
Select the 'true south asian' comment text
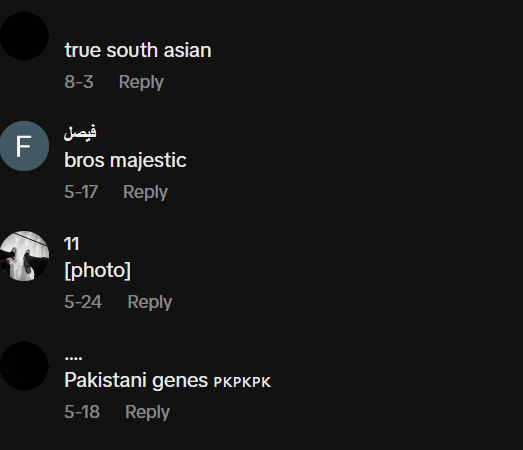tap(138, 50)
